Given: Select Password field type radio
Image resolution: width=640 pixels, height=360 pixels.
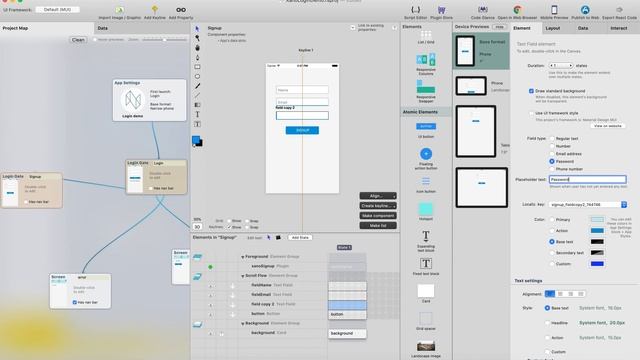Looking at the screenshot, I should pyautogui.click(x=552, y=162).
